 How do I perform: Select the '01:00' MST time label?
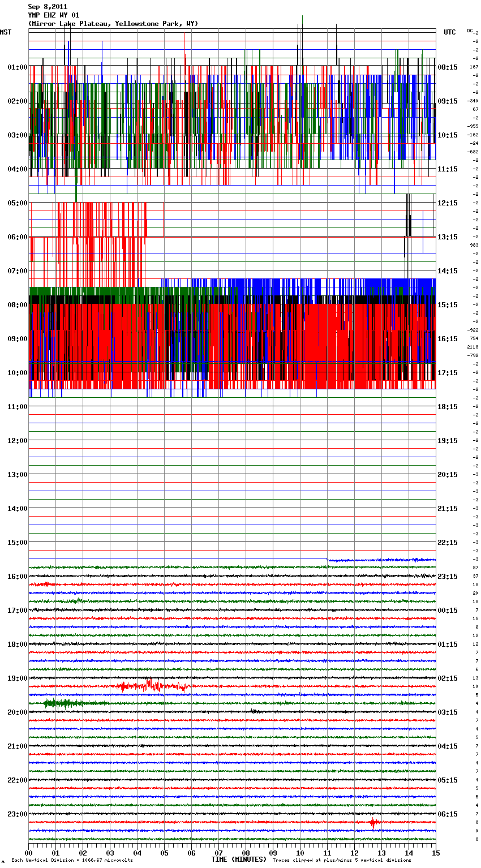pos(18,67)
